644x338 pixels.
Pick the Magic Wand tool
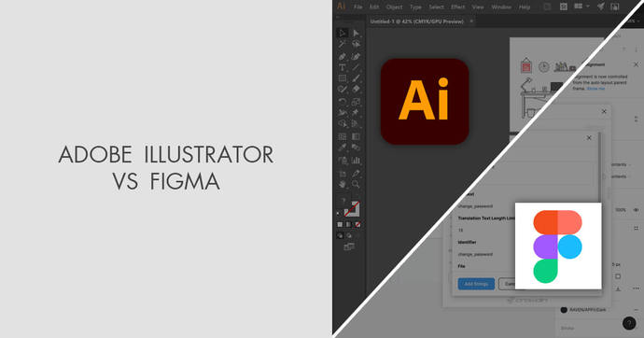tap(343, 45)
